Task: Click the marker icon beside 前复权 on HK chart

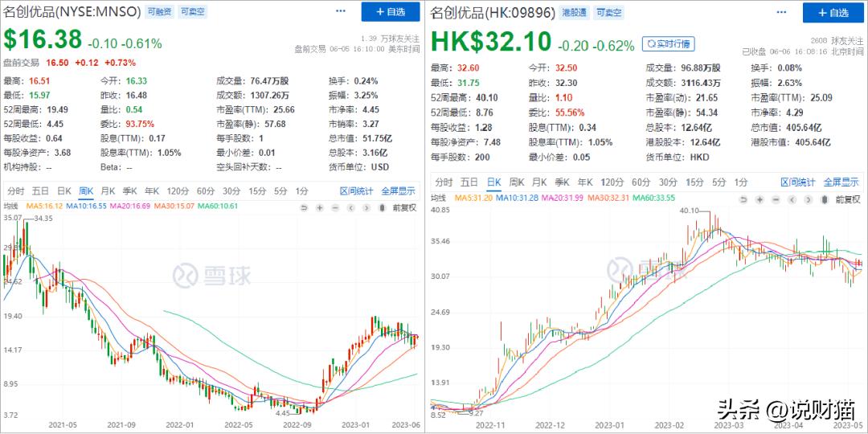Action: click(x=823, y=199)
